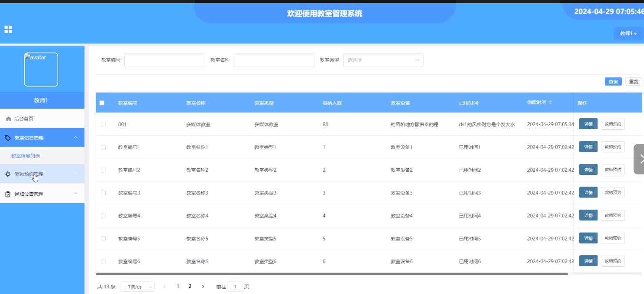
Task: Check the row for 教室编号6
Action: (x=103, y=261)
